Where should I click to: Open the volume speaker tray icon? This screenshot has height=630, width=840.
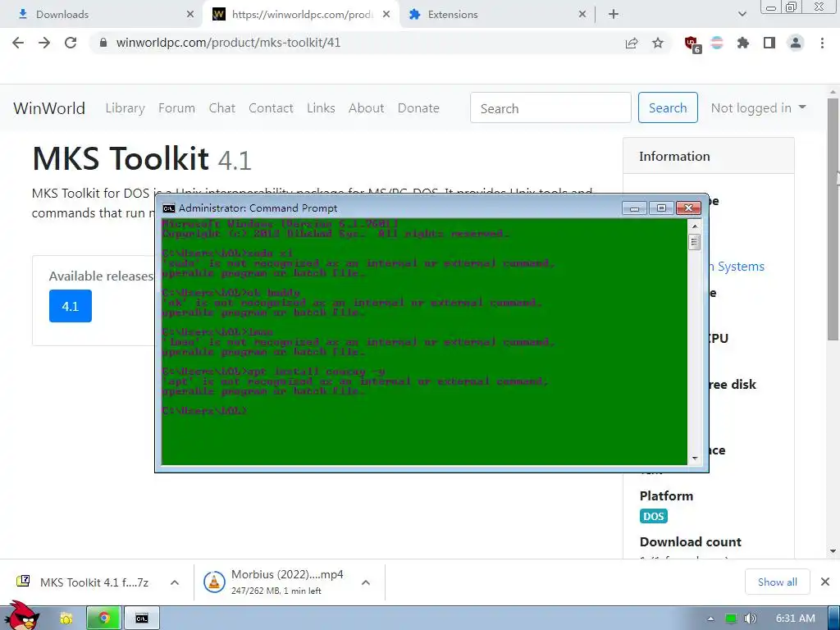click(750, 619)
